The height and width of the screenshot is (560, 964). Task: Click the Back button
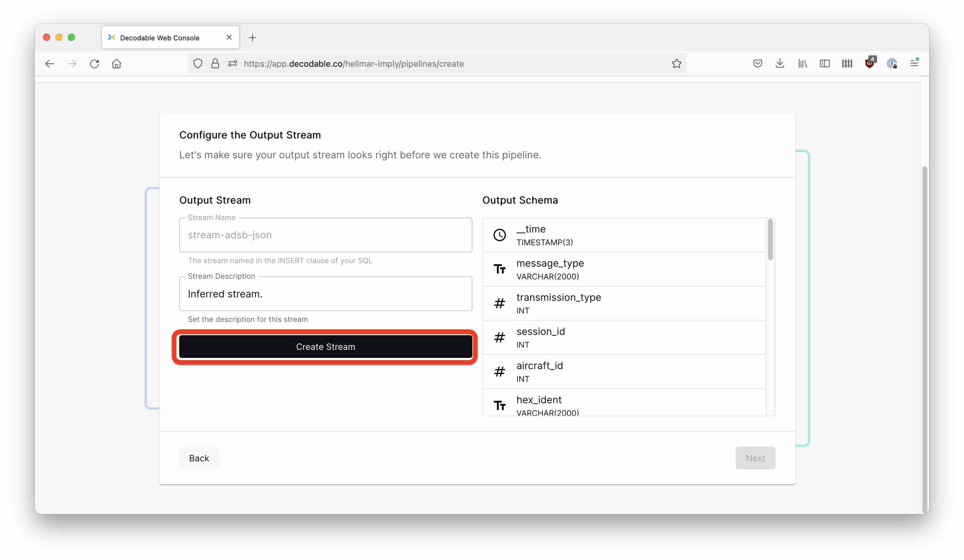pos(199,458)
